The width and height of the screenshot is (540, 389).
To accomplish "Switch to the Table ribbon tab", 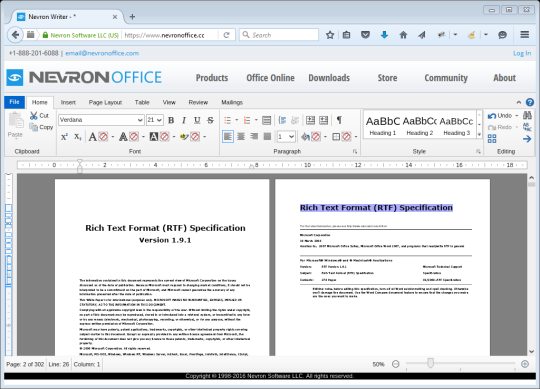I will (x=142, y=102).
